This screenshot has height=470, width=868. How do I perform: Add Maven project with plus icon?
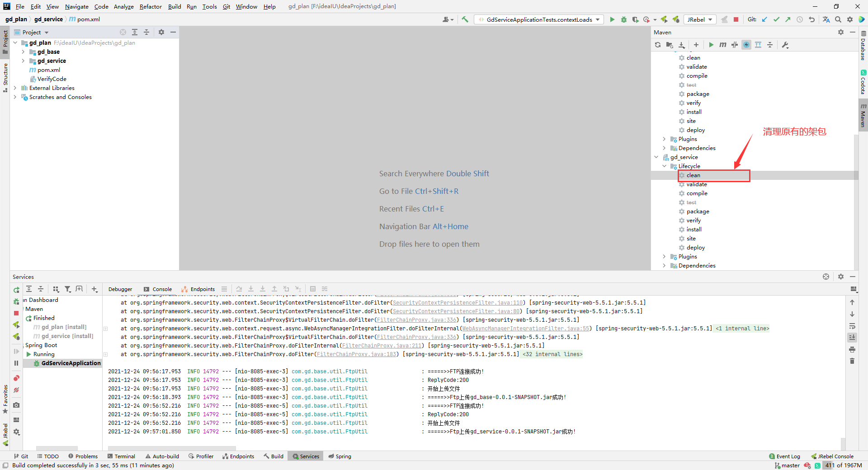click(x=696, y=45)
